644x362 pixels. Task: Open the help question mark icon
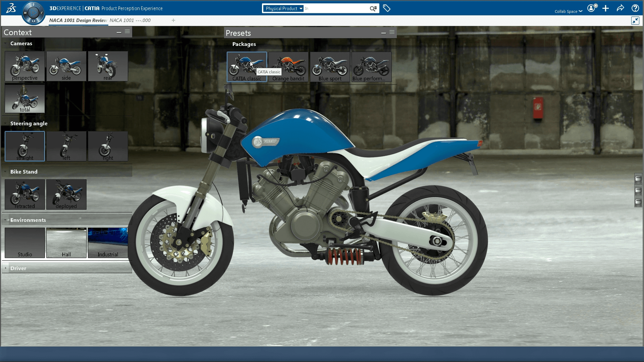coord(635,8)
